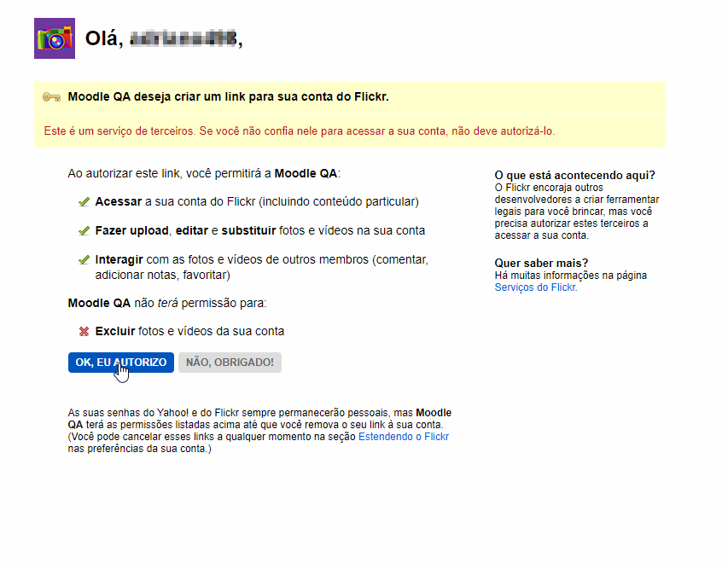Click the key icon beside Moodle QA notice
The height and width of the screenshot is (563, 728).
[x=51, y=97]
